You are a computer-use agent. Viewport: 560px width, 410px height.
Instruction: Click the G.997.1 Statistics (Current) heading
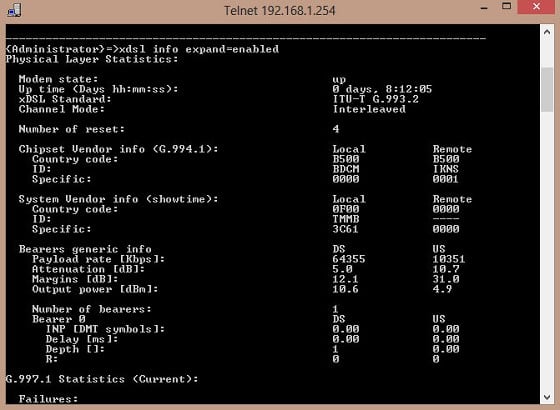point(102,379)
